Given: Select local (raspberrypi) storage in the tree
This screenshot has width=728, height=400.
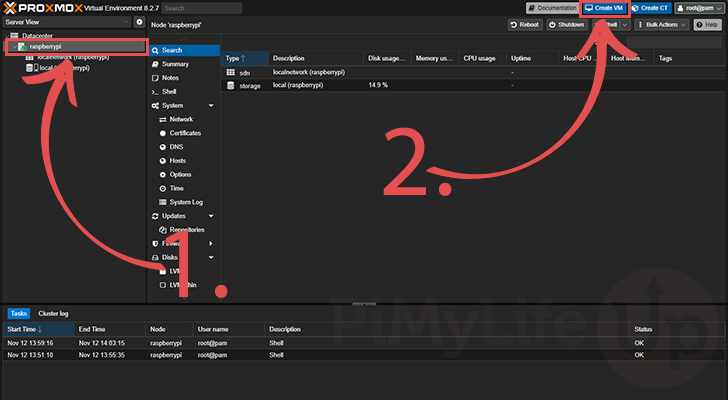Looking at the screenshot, I should tap(65, 68).
